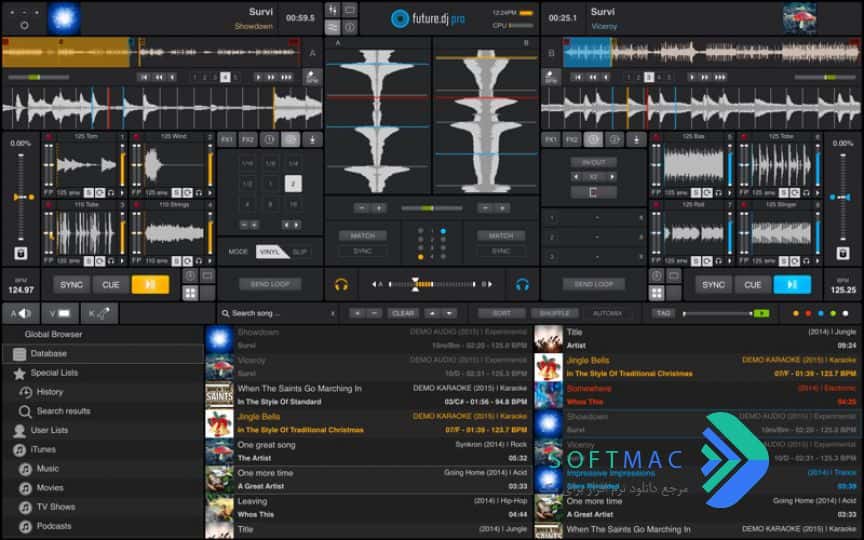Toggle mixer view icon in top bar
This screenshot has height=540, width=864.
coord(333,10)
